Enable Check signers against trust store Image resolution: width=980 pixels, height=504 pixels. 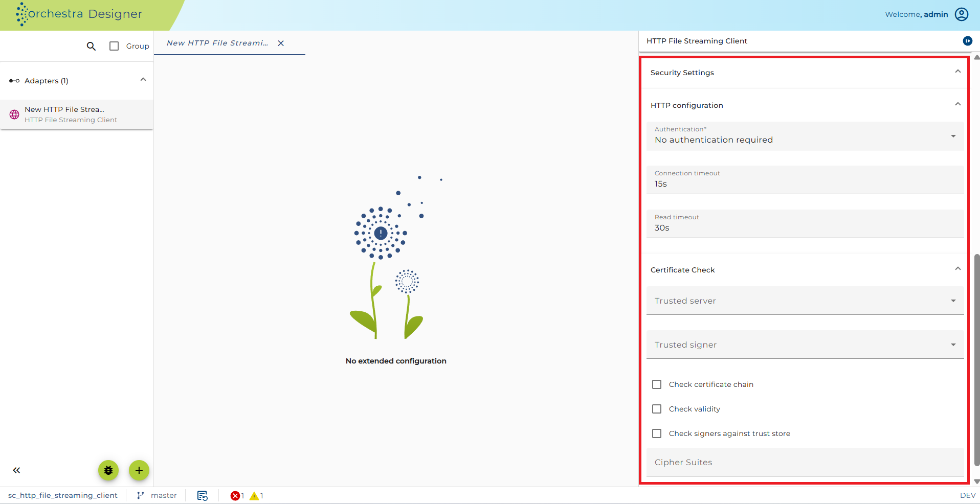(657, 433)
